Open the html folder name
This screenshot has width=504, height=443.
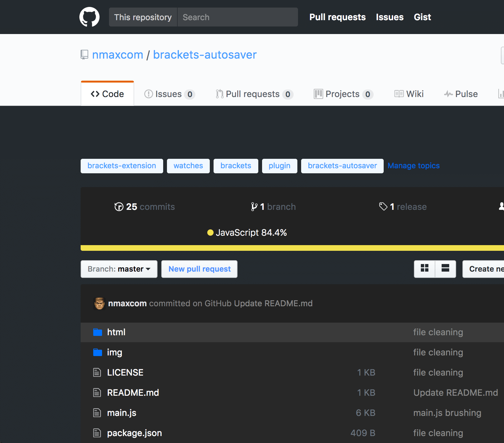[116, 332]
